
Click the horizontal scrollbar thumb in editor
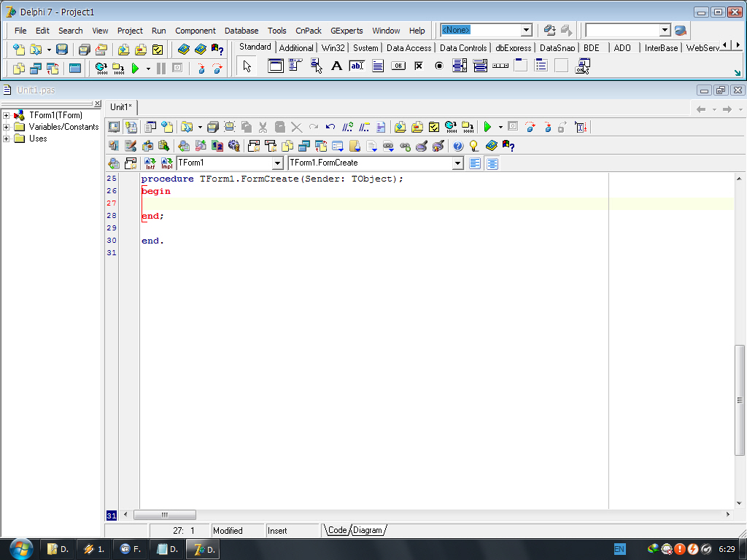click(164, 514)
